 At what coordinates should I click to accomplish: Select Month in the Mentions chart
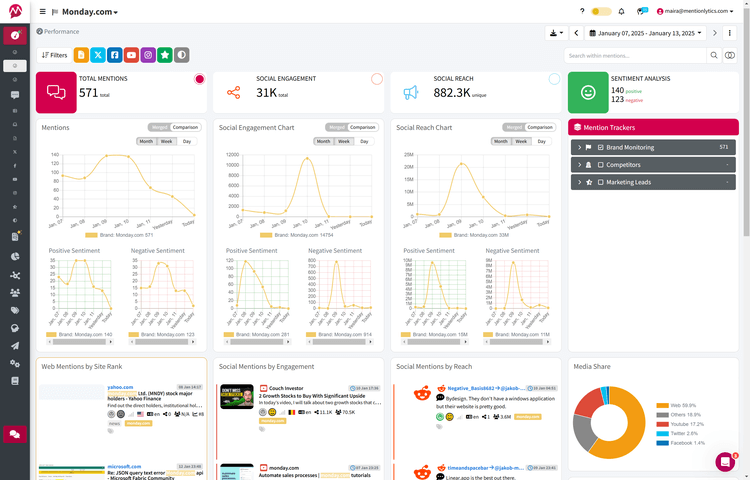(x=146, y=141)
